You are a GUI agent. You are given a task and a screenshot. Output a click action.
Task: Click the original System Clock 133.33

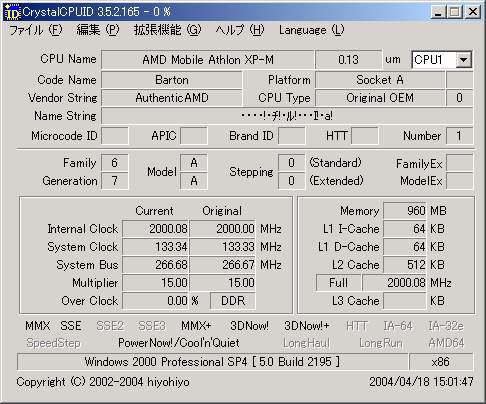(223, 247)
